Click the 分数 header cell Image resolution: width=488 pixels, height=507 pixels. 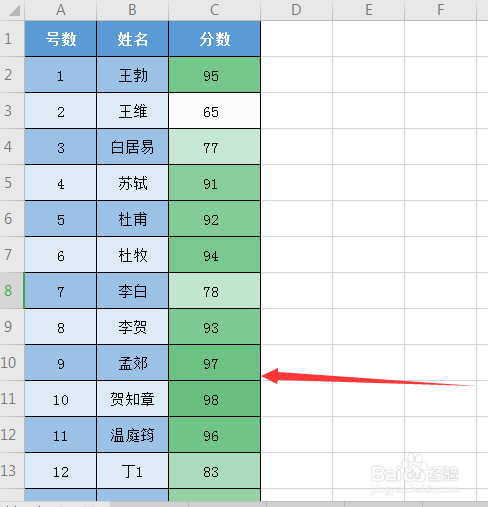215,39
